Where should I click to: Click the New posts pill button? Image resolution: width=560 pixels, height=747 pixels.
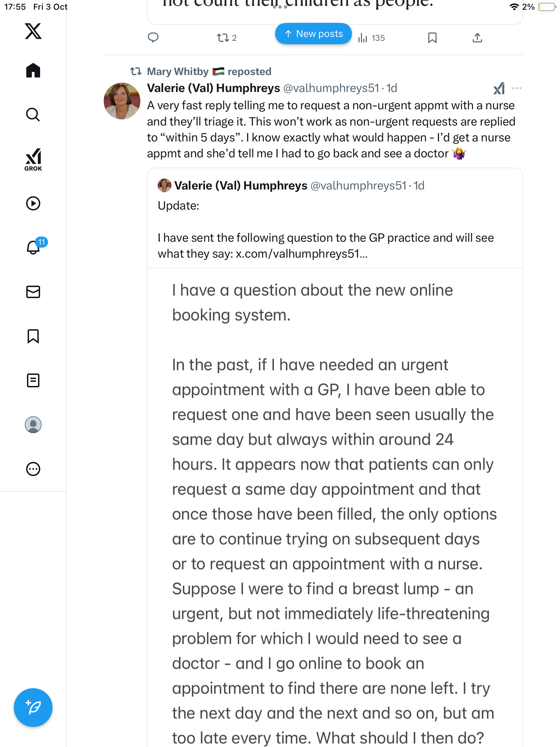point(313,34)
